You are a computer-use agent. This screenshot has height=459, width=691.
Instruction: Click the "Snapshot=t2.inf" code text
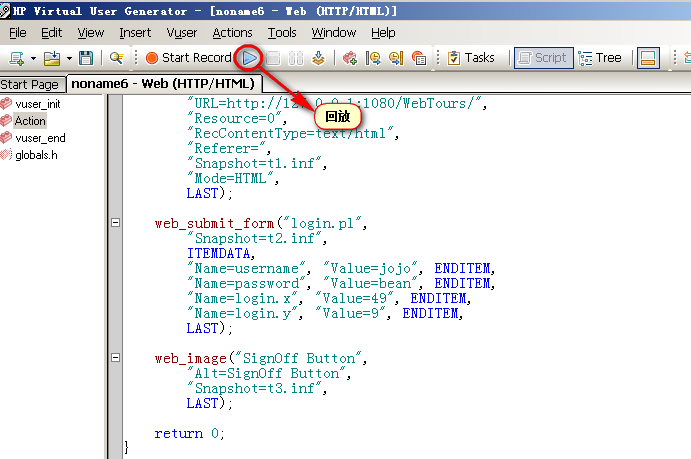pos(254,238)
